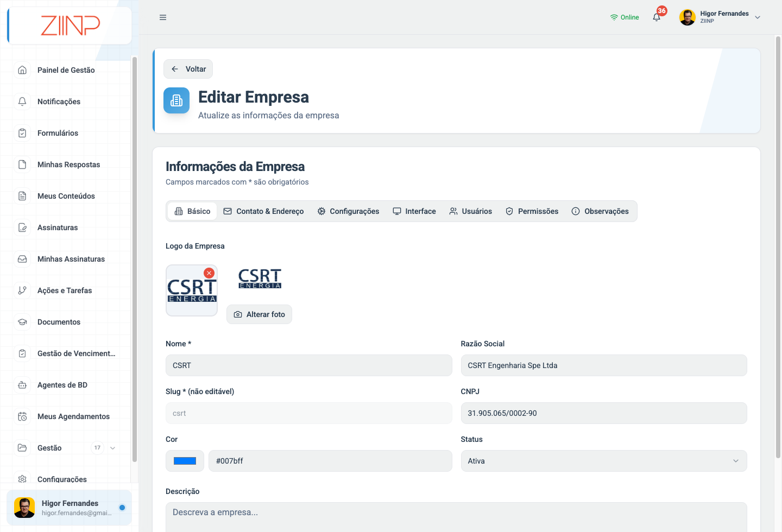Viewport: 782px width, 532px height.
Task: Click the Razão Social input field
Action: [604, 365]
